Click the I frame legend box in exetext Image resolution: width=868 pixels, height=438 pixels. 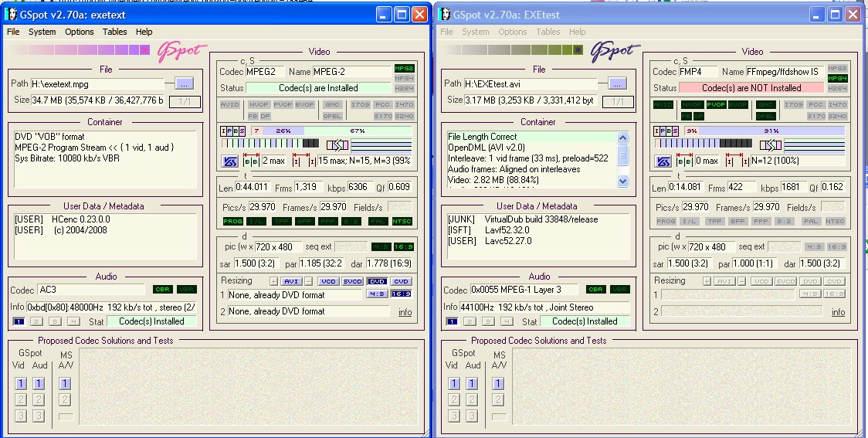click(x=224, y=131)
